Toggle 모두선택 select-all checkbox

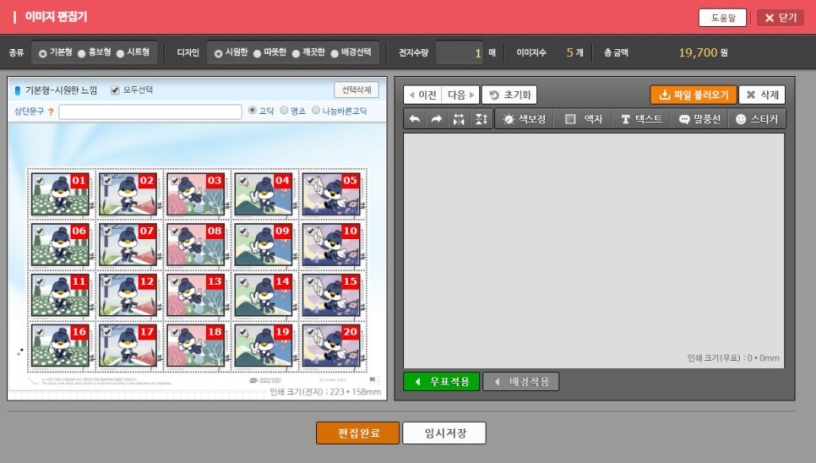[x=115, y=90]
